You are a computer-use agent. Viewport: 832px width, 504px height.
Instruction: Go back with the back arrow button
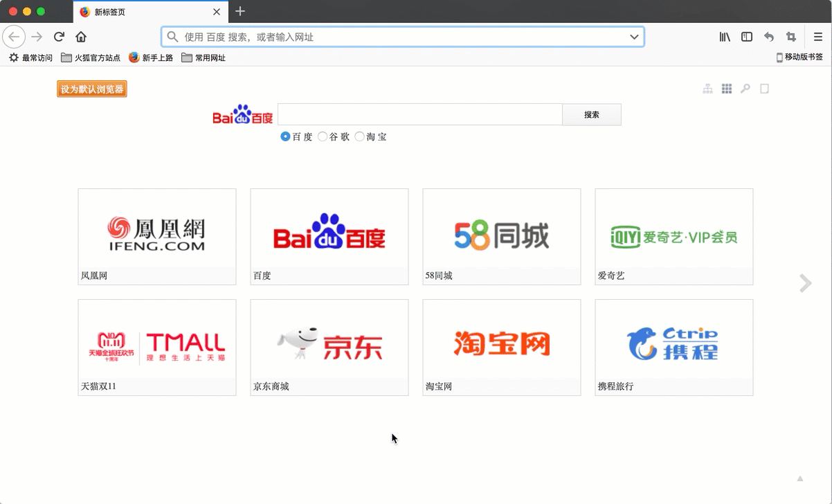tap(14, 37)
